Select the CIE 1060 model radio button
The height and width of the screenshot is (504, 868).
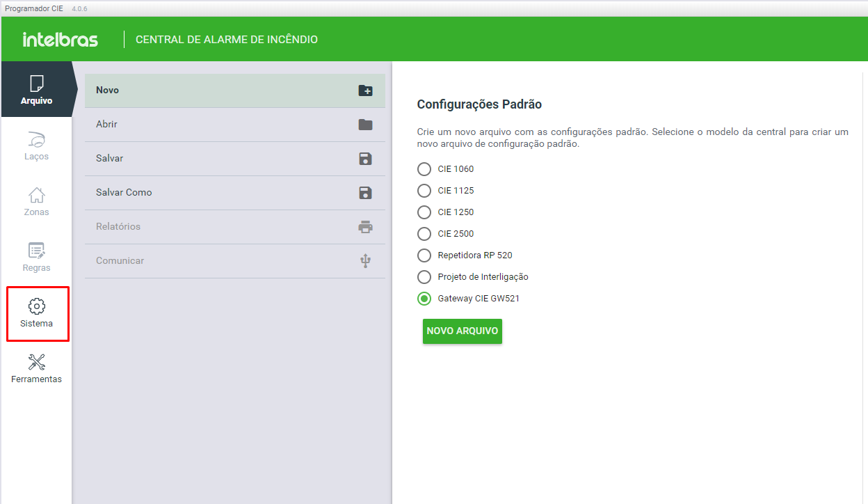424,169
